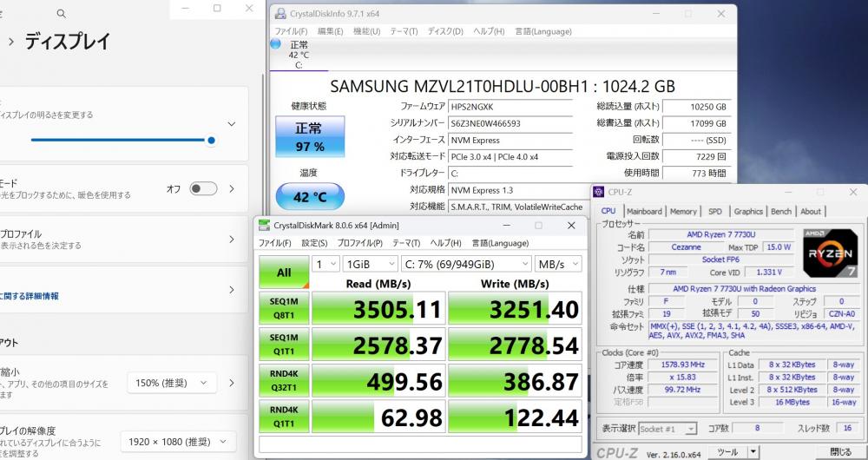Open the ツール dropdown arrow in CPU-Z
The image size is (868, 460).
click(753, 452)
